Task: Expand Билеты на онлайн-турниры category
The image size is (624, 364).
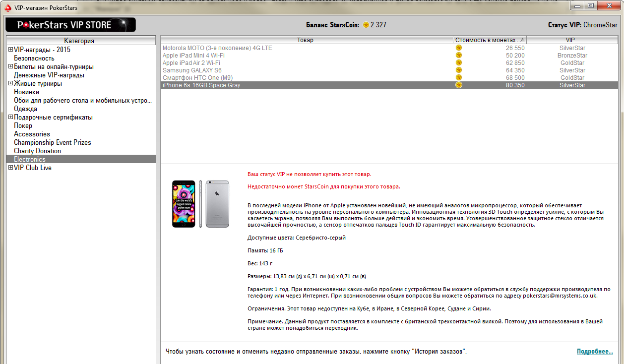Action: point(10,66)
